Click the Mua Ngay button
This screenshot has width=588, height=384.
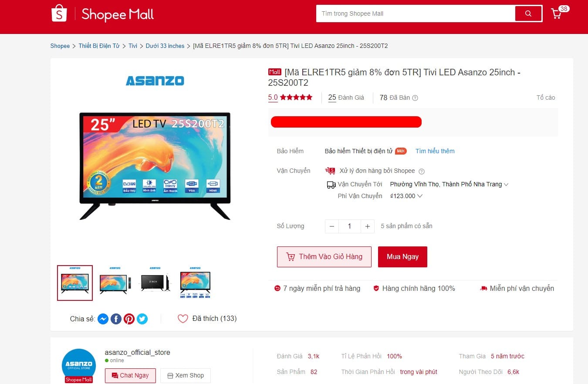click(x=402, y=257)
